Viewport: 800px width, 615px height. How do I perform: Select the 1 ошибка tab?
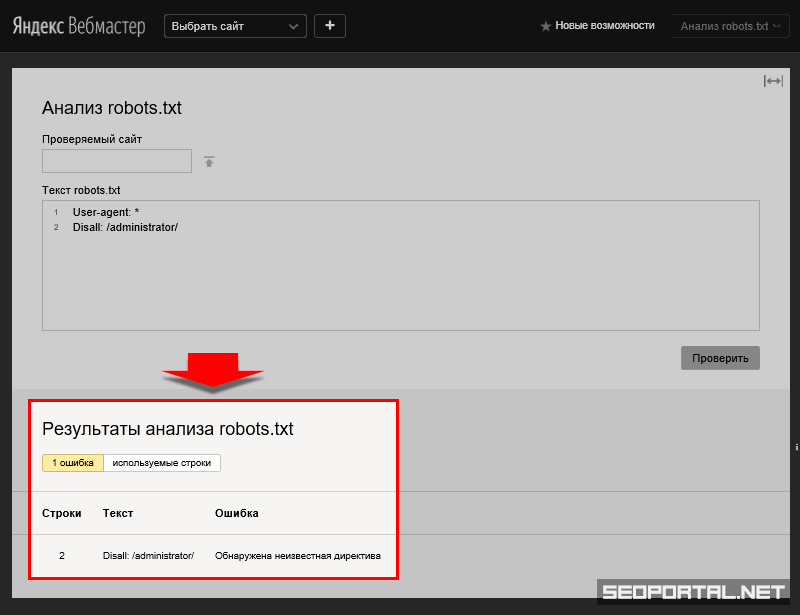[73, 463]
